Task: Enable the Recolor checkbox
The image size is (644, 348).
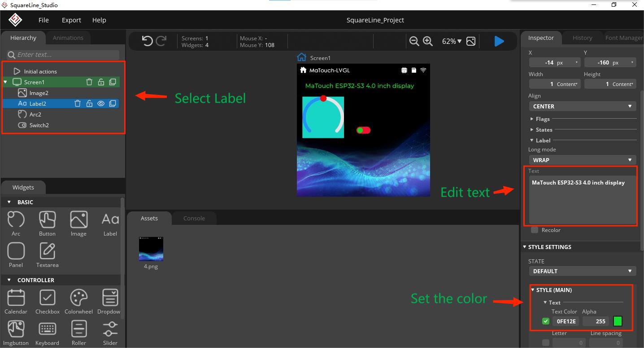Action: (x=535, y=230)
